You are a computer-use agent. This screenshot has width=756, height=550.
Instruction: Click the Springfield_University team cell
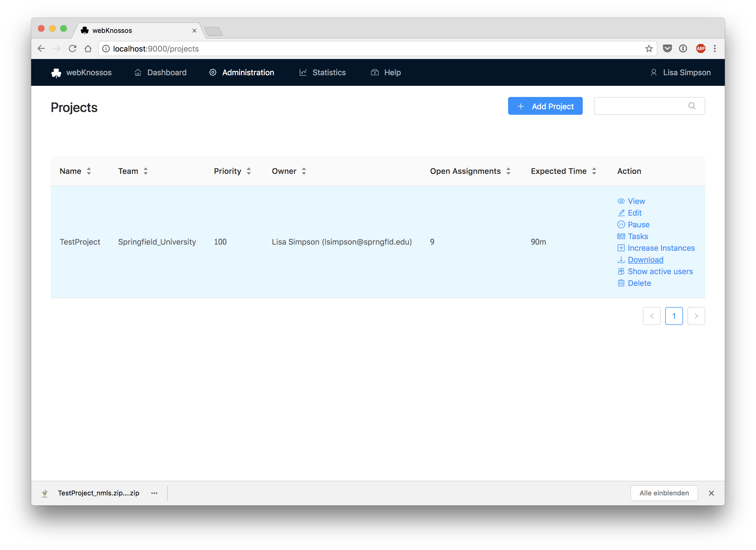pyautogui.click(x=157, y=242)
